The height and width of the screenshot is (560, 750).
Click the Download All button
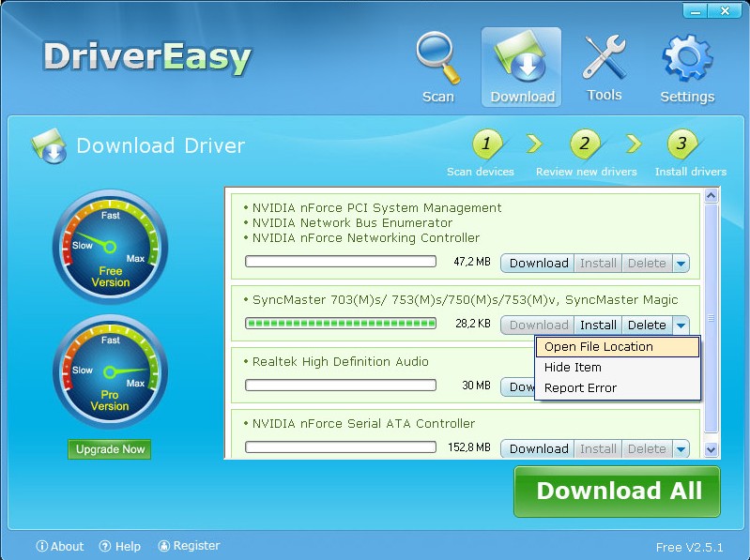[x=617, y=492]
